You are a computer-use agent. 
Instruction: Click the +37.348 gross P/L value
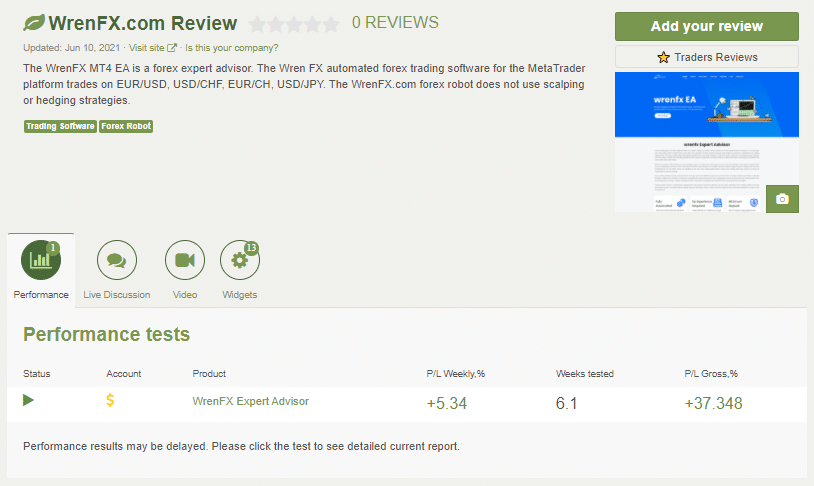click(713, 403)
